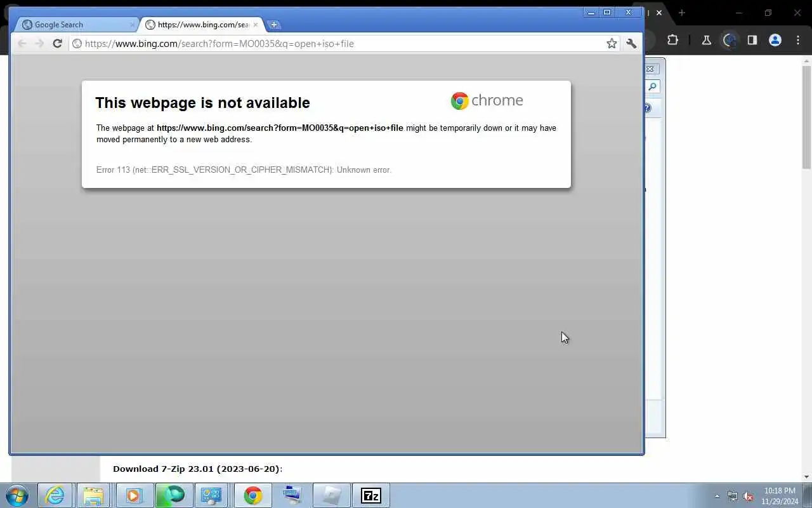Image resolution: width=812 pixels, height=508 pixels.
Task: Close the bing.com tab
Action: 256,25
